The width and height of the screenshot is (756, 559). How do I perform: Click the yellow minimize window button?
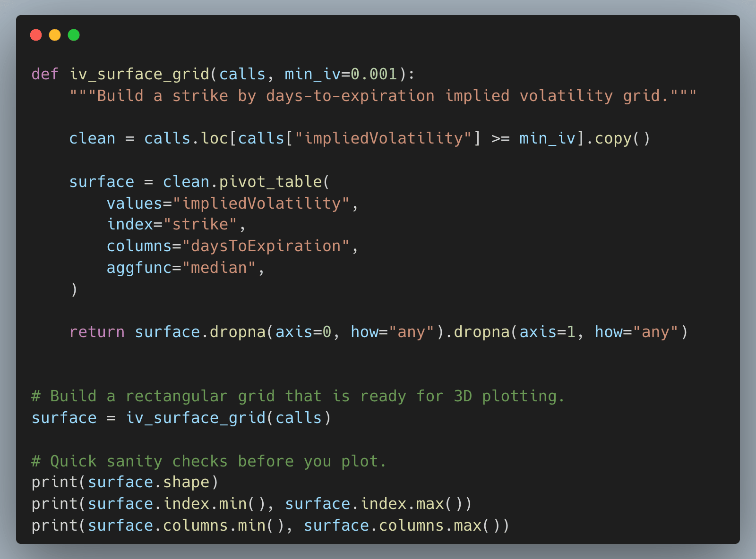click(x=55, y=35)
